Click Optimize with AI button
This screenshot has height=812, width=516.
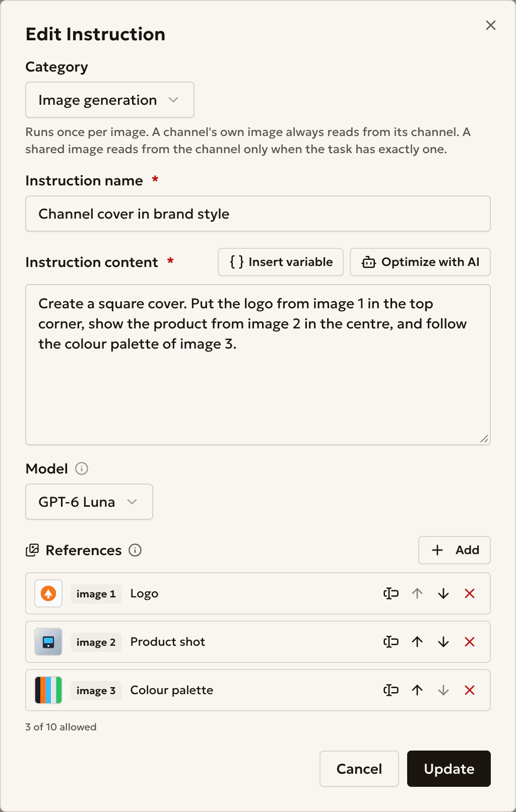[420, 262]
